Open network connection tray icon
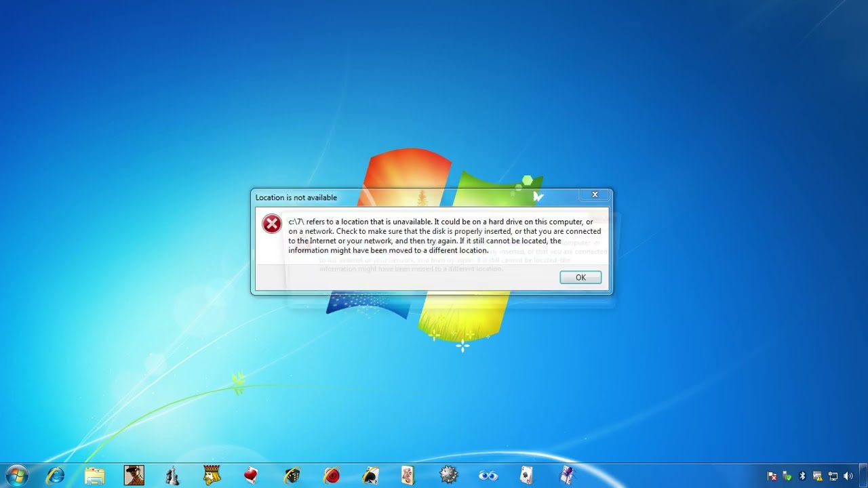The image size is (868, 488). [833, 476]
